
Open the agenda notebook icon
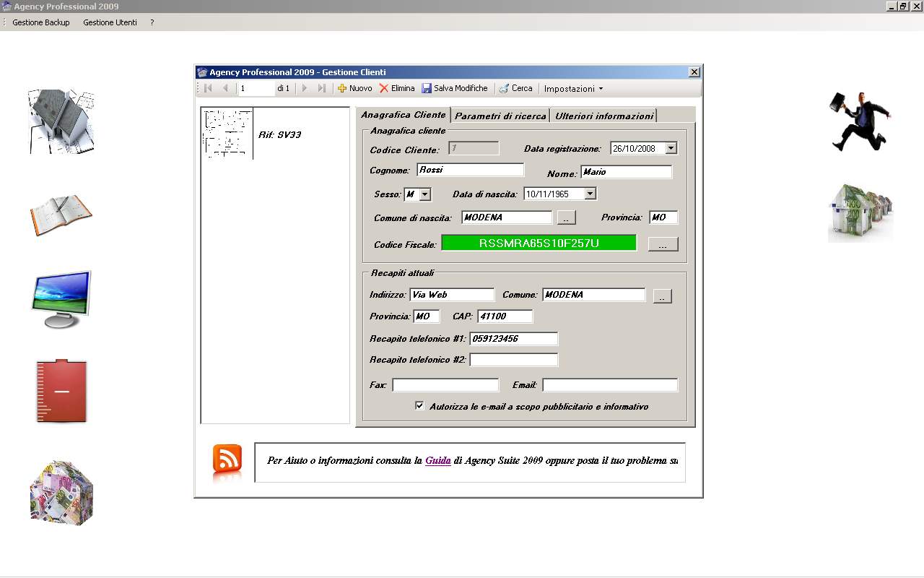(61, 215)
